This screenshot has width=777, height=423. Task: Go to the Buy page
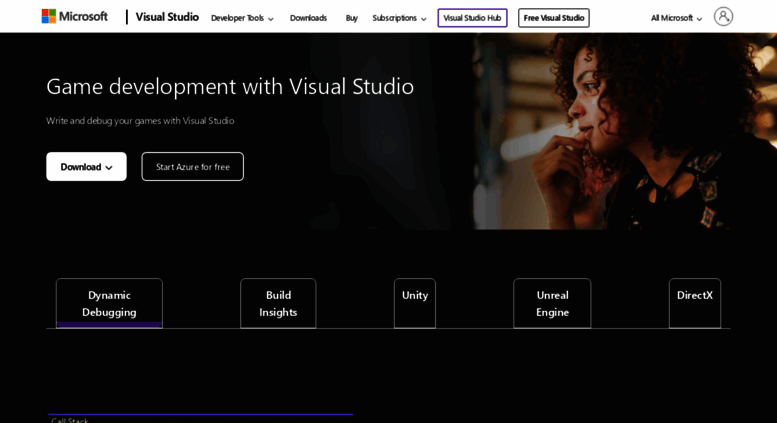[x=351, y=18]
